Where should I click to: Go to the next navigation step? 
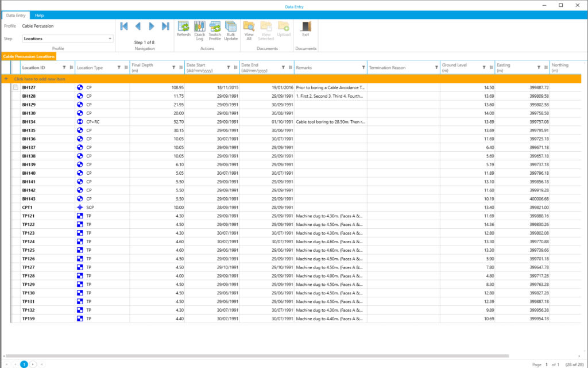point(152,26)
